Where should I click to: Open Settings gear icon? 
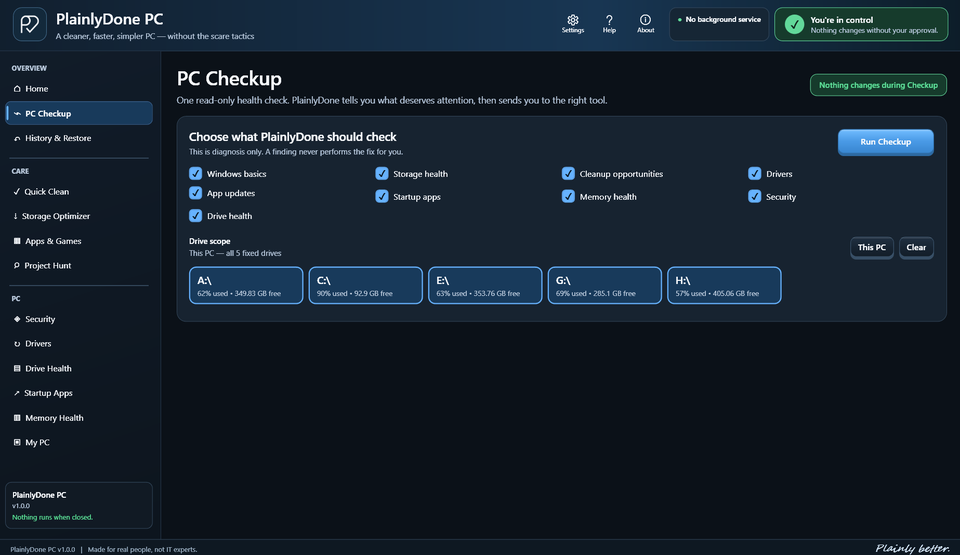click(x=572, y=20)
